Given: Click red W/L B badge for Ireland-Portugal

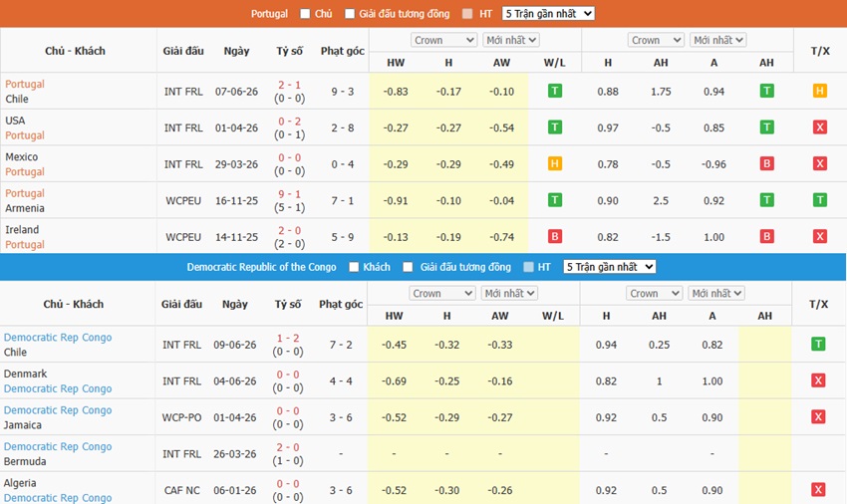Looking at the screenshot, I should [x=555, y=236].
